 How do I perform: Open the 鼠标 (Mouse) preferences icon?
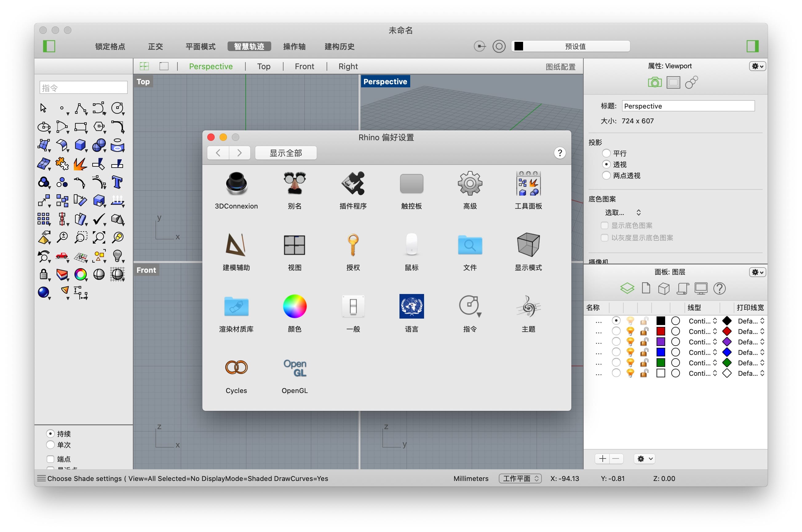tap(411, 245)
